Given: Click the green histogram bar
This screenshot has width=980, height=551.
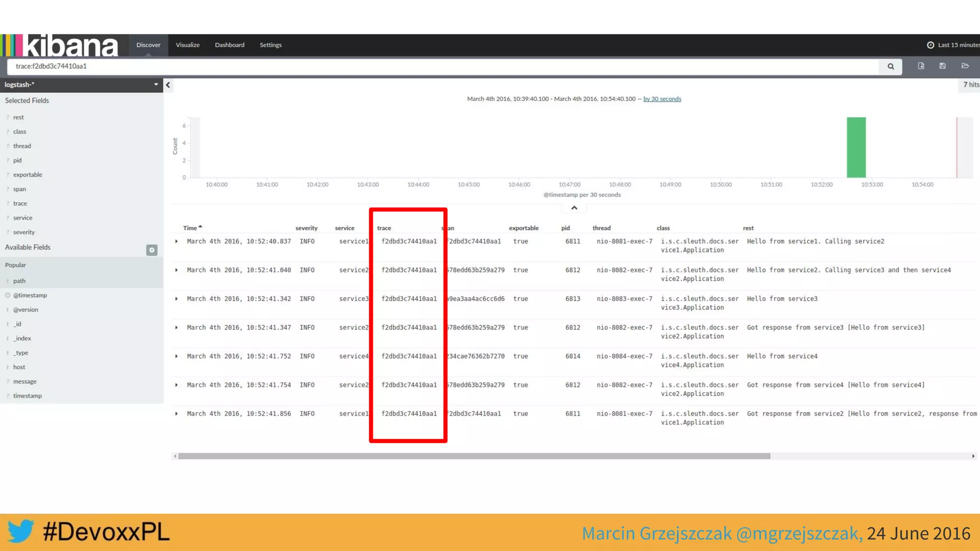Looking at the screenshot, I should pos(856,147).
